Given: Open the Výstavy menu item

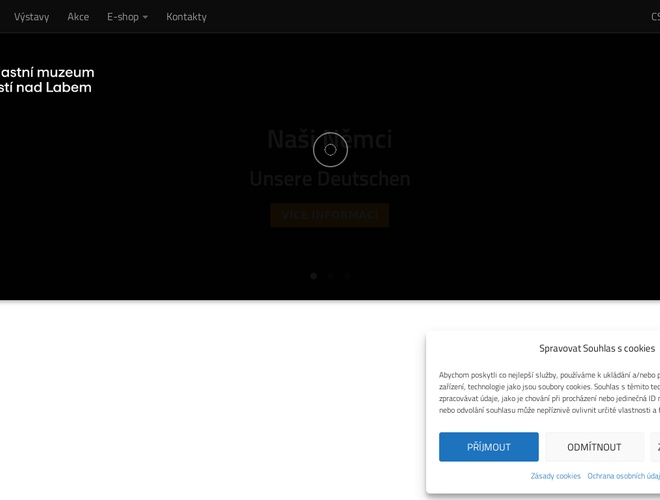Looking at the screenshot, I should pos(31,17).
